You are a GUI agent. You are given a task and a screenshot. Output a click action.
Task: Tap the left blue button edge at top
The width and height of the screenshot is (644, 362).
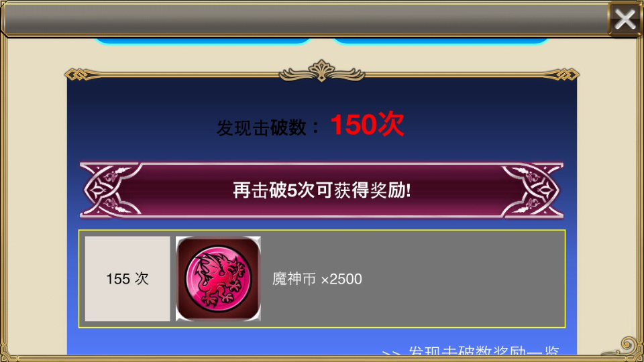tap(203, 41)
